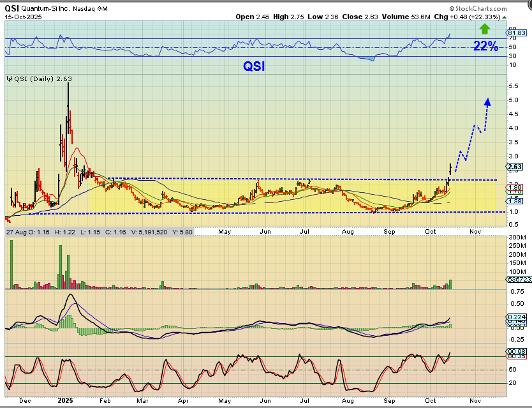The image size is (532, 408).
Task: Click the Low 2.36 header value
Action: coord(323,17)
